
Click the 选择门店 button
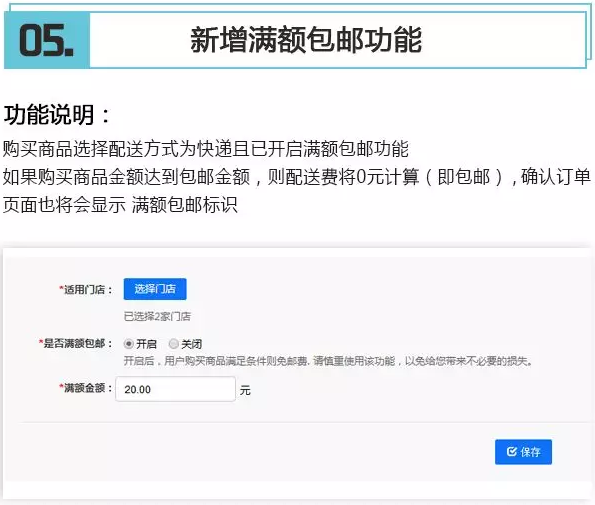tap(155, 289)
